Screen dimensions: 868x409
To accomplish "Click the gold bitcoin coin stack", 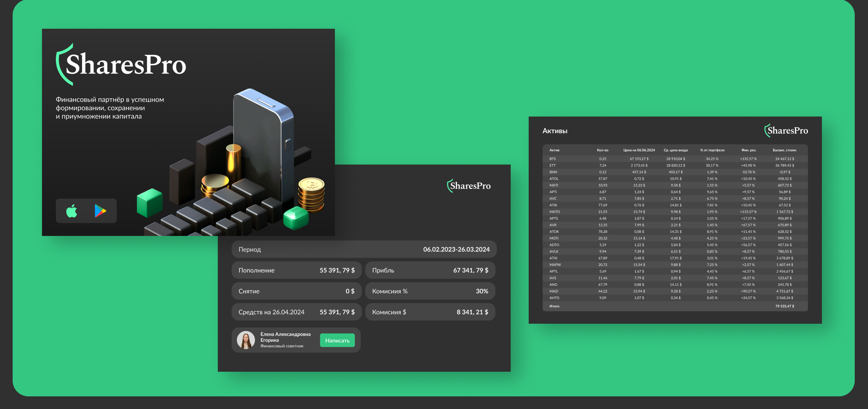I will (311, 194).
